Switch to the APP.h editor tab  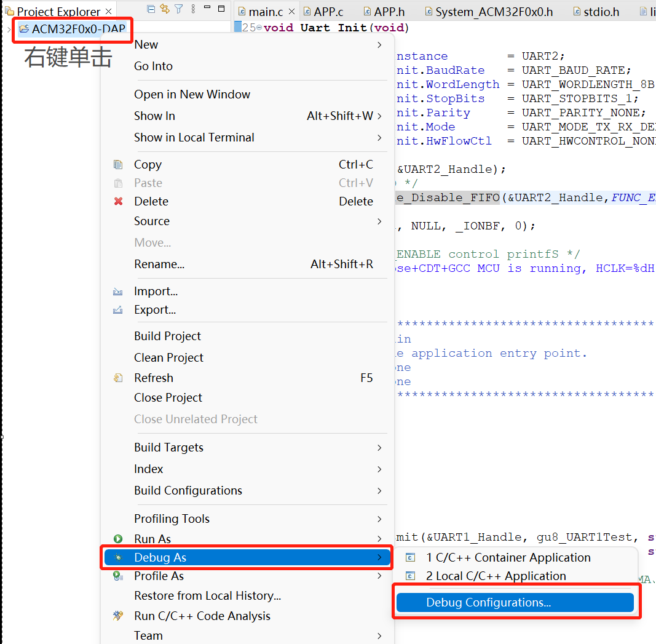pyautogui.click(x=389, y=12)
